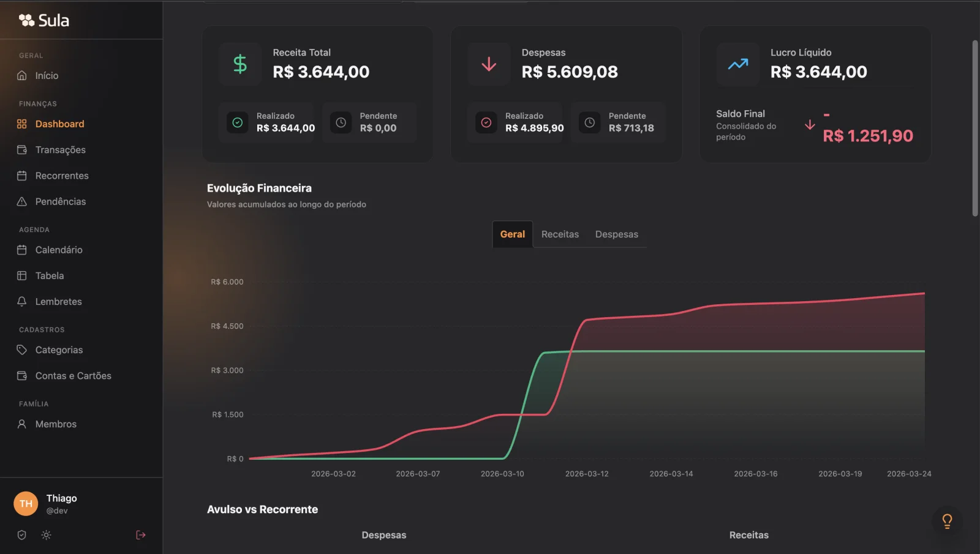Viewport: 980px width, 554px height.
Task: Click the Lembretes bell icon
Action: tap(22, 301)
